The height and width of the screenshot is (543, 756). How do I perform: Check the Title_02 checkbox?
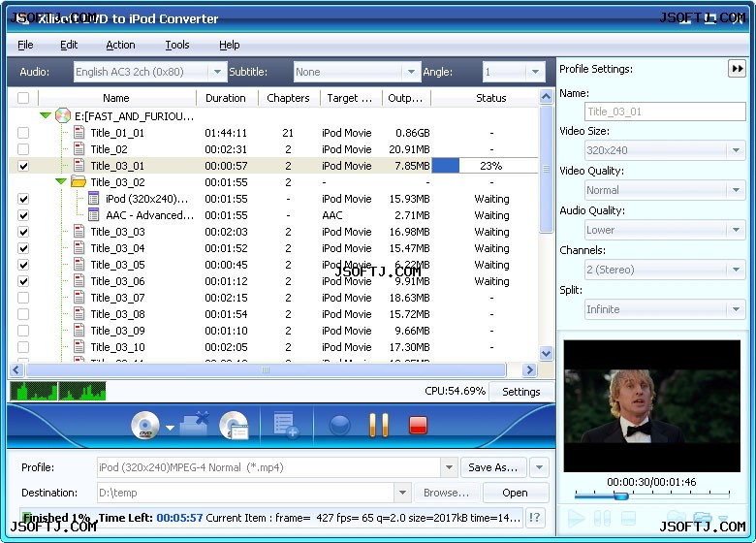click(23, 149)
